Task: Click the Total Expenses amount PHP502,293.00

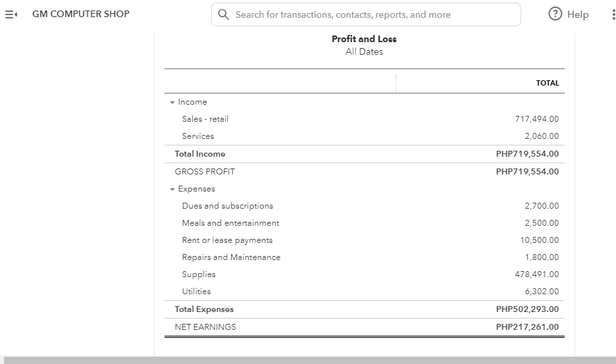Action: [x=527, y=309]
